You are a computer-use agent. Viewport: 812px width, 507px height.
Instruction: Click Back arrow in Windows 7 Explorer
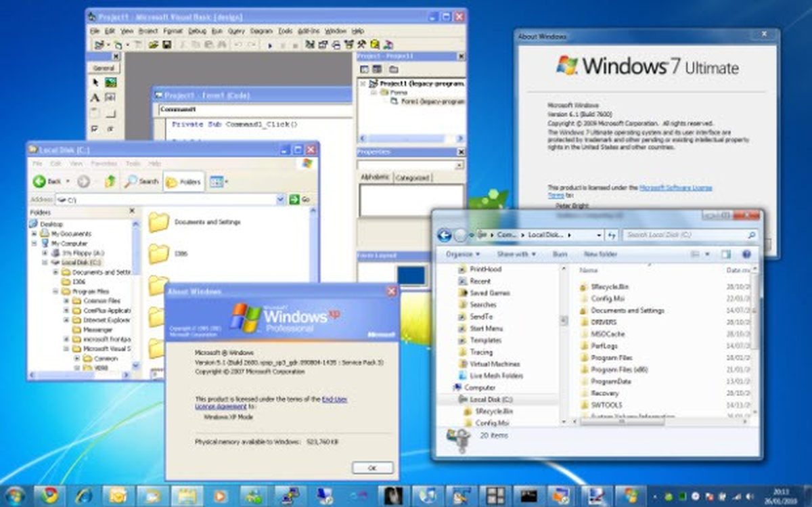coord(444,235)
